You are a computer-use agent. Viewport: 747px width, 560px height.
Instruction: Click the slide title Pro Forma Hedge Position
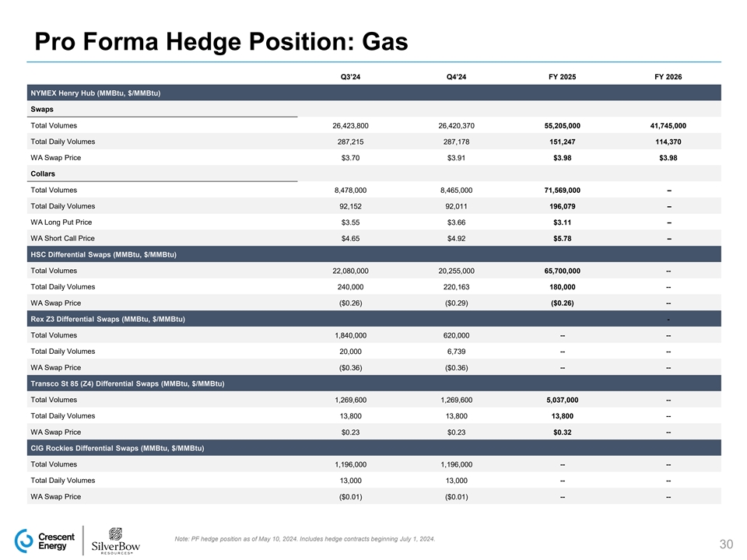[x=217, y=43]
